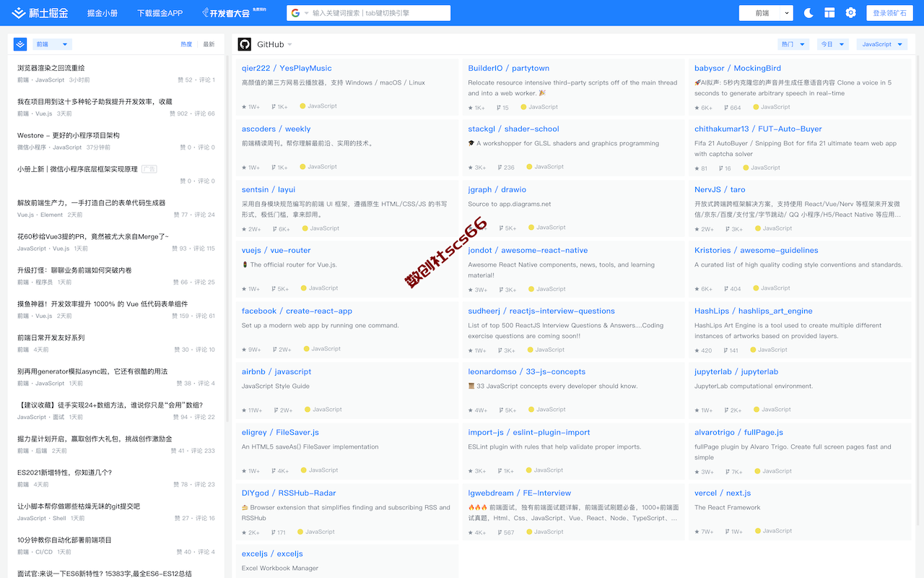Open article 前端日常开发友好系列
Screen dimensions: 924x578
click(x=51, y=337)
